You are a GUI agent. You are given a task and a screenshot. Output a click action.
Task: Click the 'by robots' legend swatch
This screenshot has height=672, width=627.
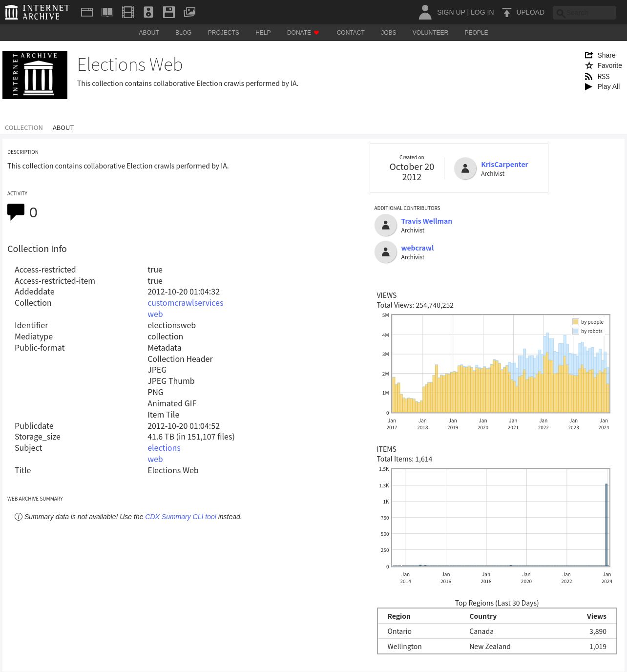click(576, 331)
